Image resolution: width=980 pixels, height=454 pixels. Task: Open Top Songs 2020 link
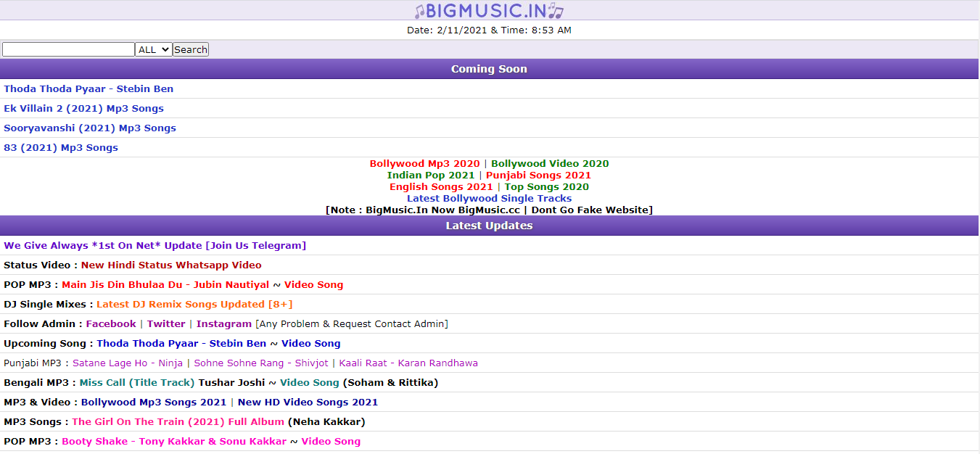(547, 187)
